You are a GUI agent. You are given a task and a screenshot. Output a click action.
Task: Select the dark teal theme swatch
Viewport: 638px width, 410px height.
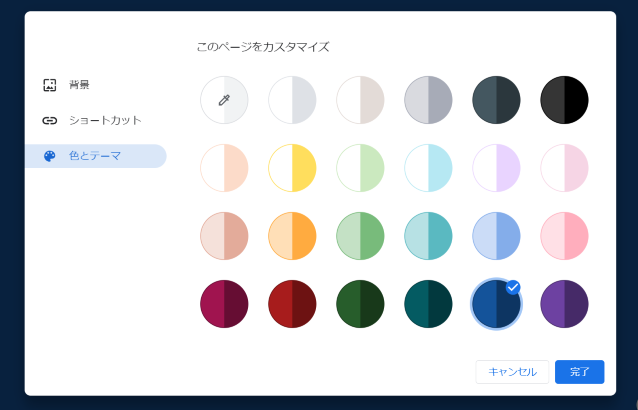[x=428, y=304]
